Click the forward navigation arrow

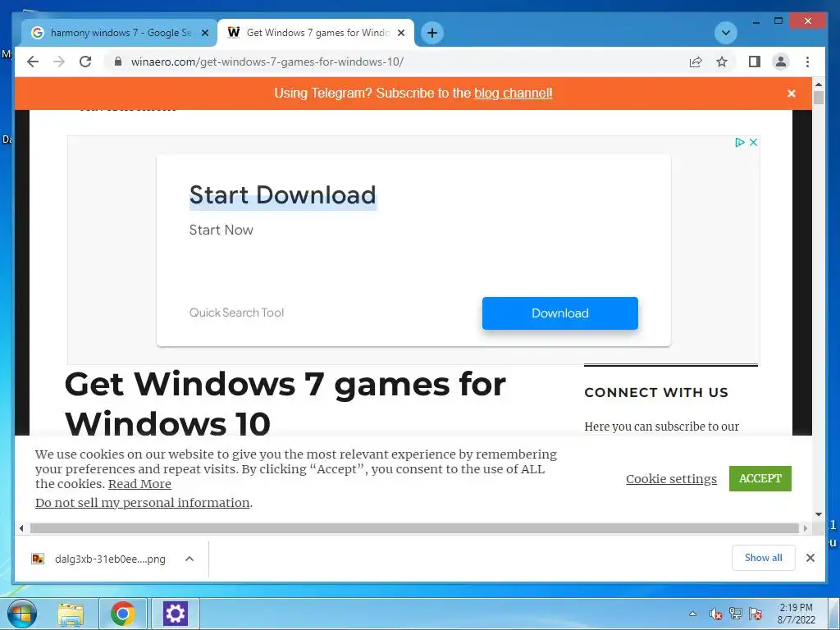(59, 62)
